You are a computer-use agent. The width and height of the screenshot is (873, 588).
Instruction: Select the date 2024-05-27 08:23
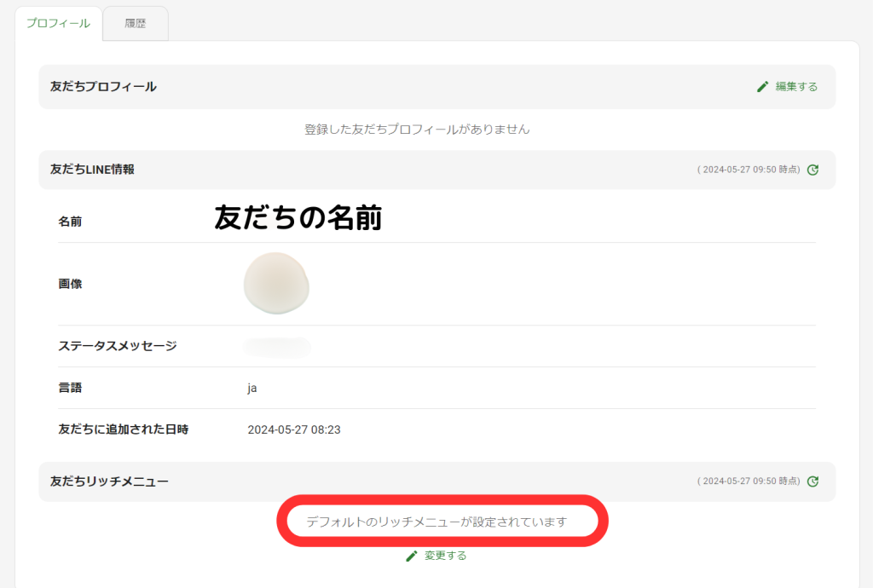coord(294,429)
